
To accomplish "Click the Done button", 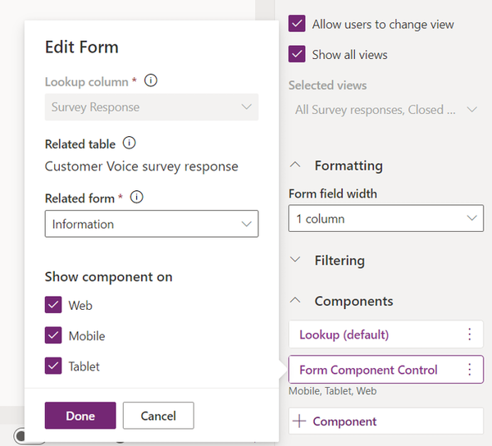I will [x=80, y=415].
